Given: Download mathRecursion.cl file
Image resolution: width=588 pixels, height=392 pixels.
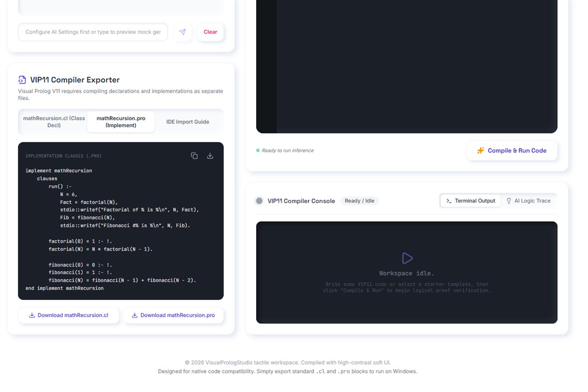Looking at the screenshot, I should tap(69, 315).
